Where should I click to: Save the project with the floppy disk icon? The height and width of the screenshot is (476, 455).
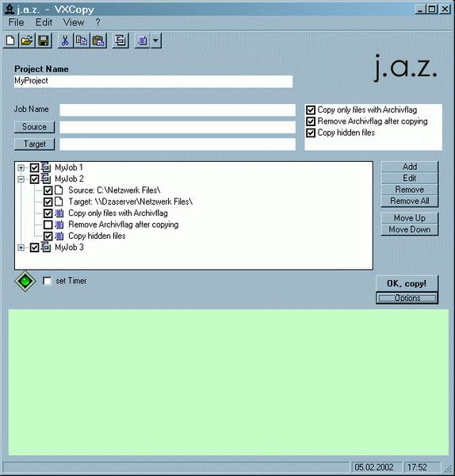coord(44,40)
